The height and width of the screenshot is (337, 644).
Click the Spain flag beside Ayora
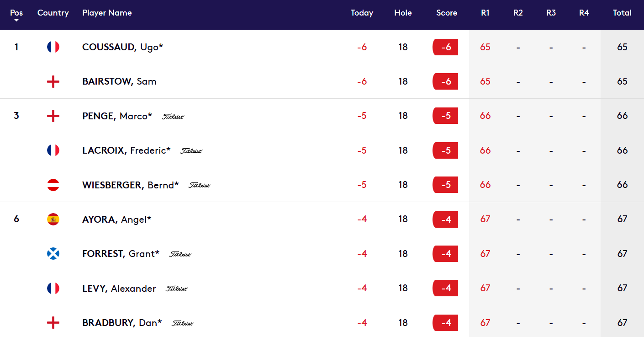pos(53,219)
